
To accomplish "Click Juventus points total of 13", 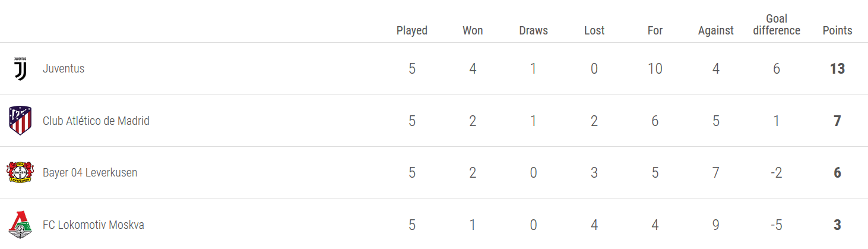I will click(x=837, y=69).
